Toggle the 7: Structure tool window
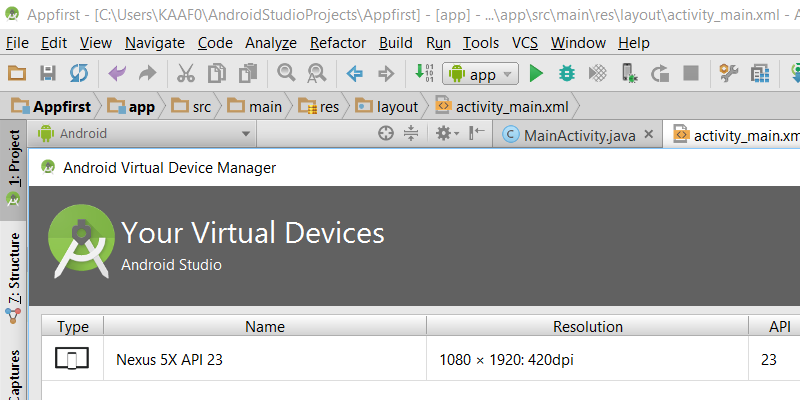This screenshot has width=800, height=400. coord(14,268)
